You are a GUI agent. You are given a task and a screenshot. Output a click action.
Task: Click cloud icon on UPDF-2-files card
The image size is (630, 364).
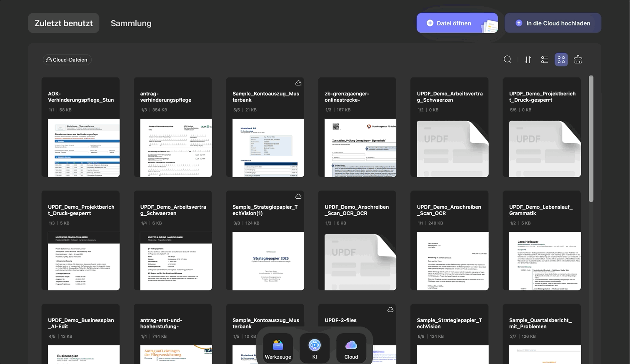[390, 309]
